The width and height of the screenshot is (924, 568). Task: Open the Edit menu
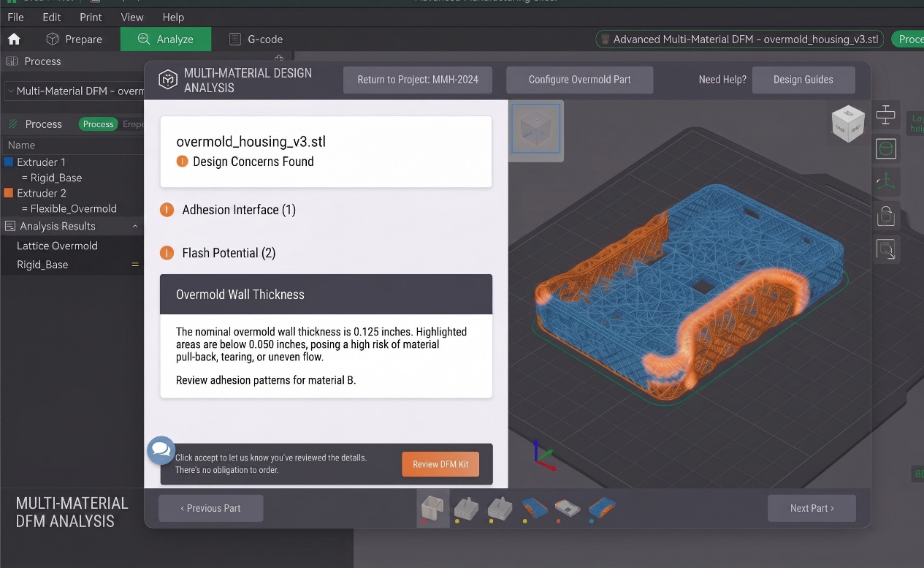coord(52,17)
